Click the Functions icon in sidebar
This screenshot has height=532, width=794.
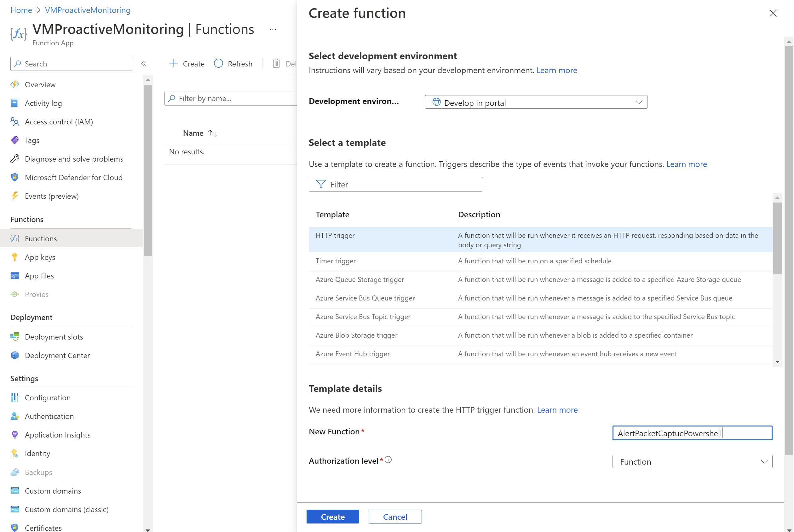click(15, 238)
